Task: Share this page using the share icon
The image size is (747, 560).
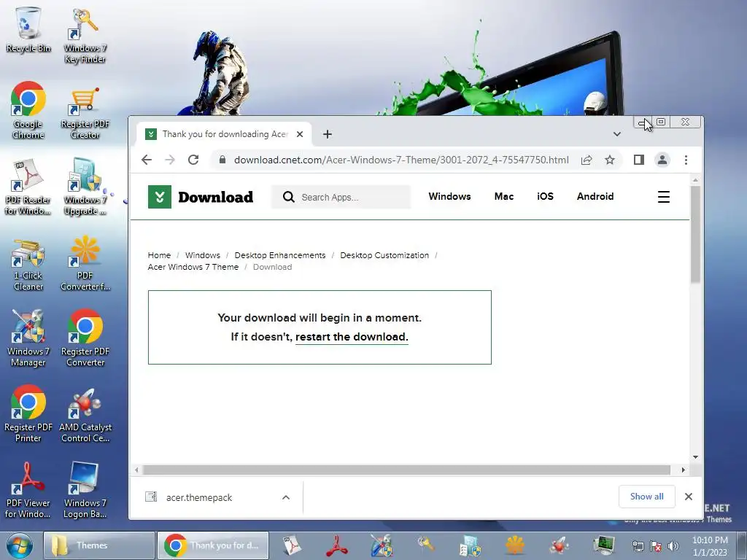Action: click(x=587, y=160)
